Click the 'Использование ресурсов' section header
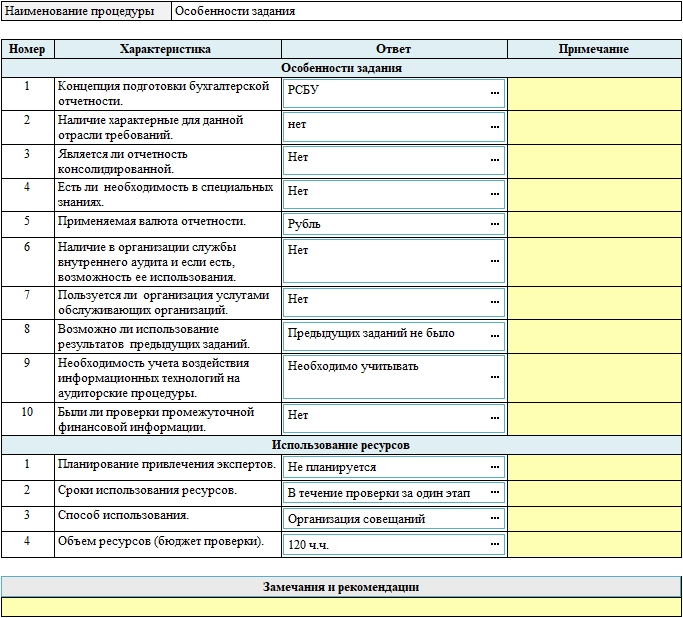 coord(341,445)
